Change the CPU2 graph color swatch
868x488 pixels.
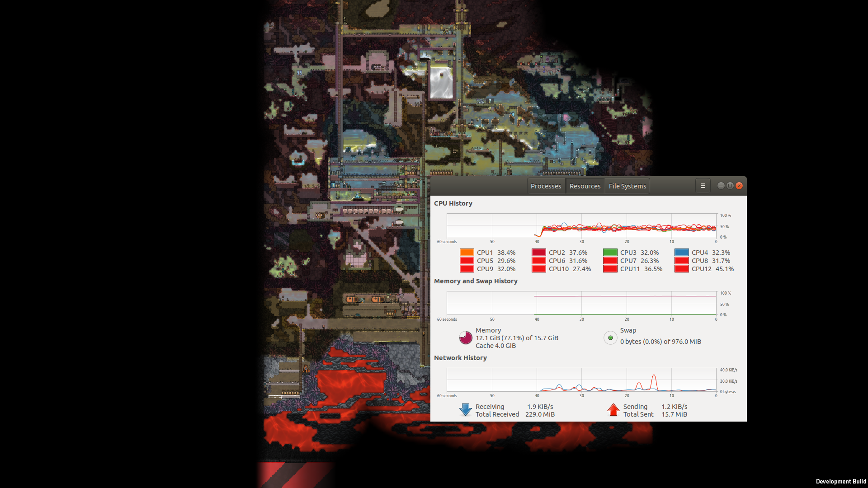coord(538,253)
